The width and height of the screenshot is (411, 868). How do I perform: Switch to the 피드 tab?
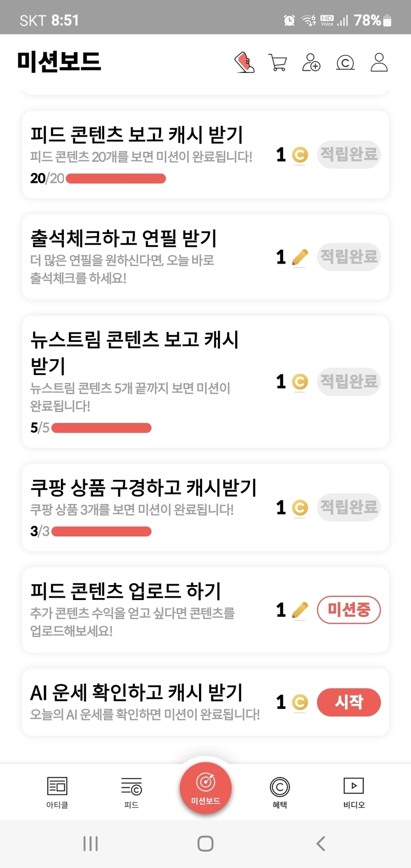[x=131, y=792]
